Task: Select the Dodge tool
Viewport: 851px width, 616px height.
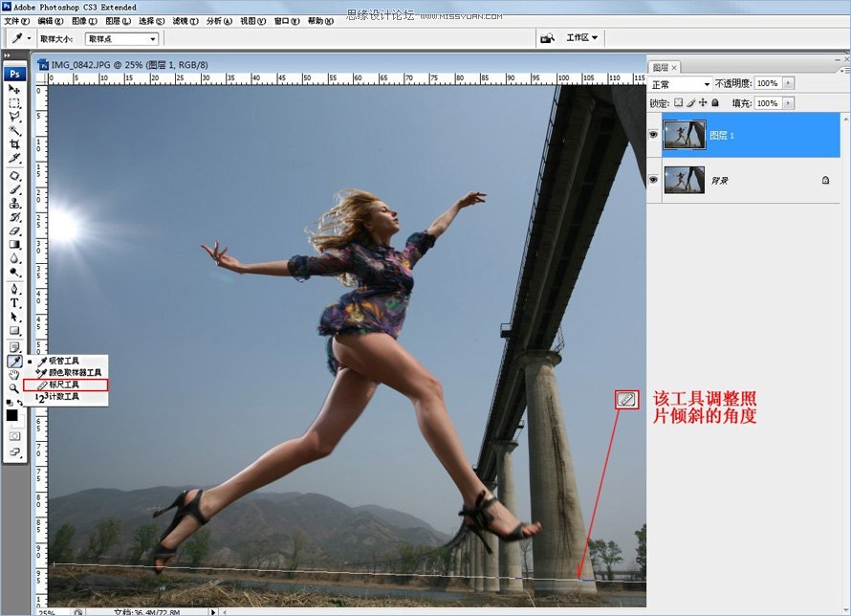Action: point(14,272)
